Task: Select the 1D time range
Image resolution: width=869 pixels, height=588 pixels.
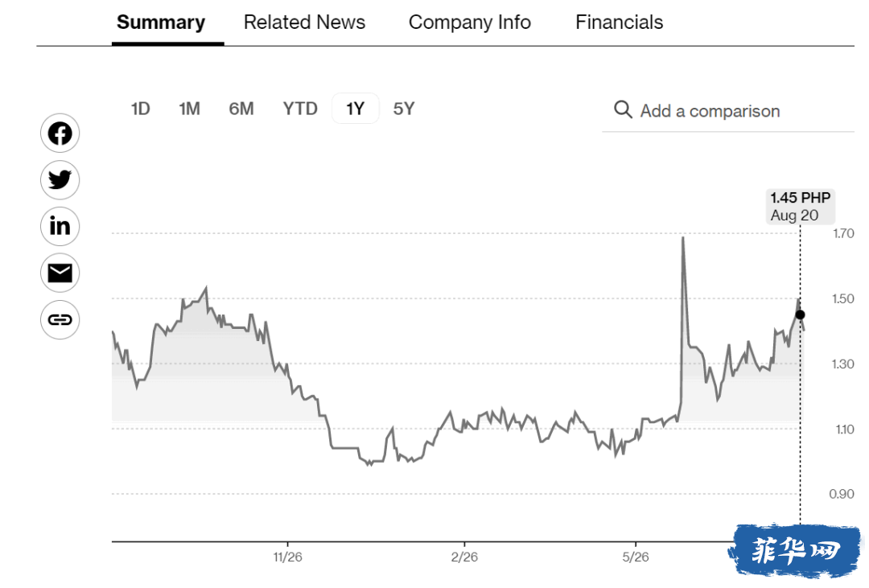Action: pos(140,109)
